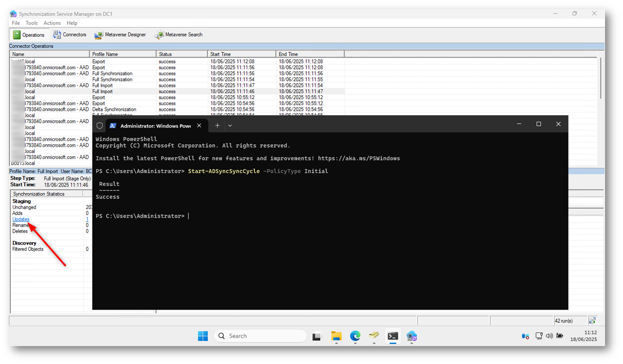Screen dimensions: 623x364
Task: Select the Export run started 10:55:12
Action: coord(177,97)
